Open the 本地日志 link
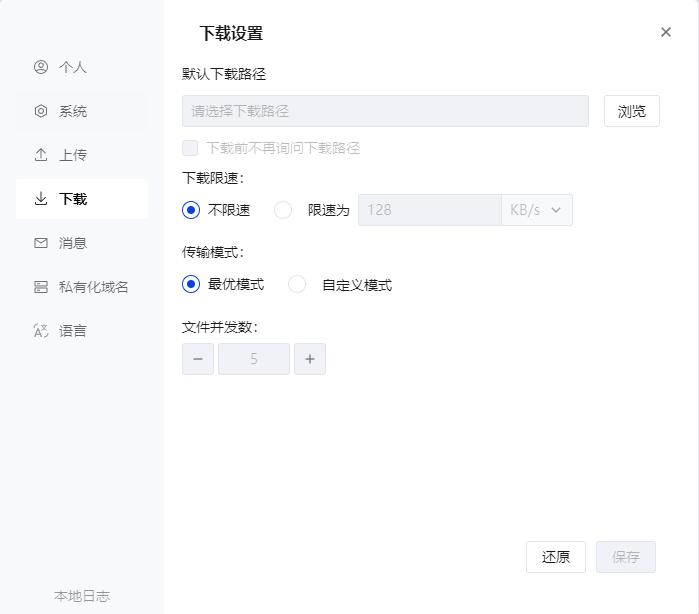 tap(82, 596)
